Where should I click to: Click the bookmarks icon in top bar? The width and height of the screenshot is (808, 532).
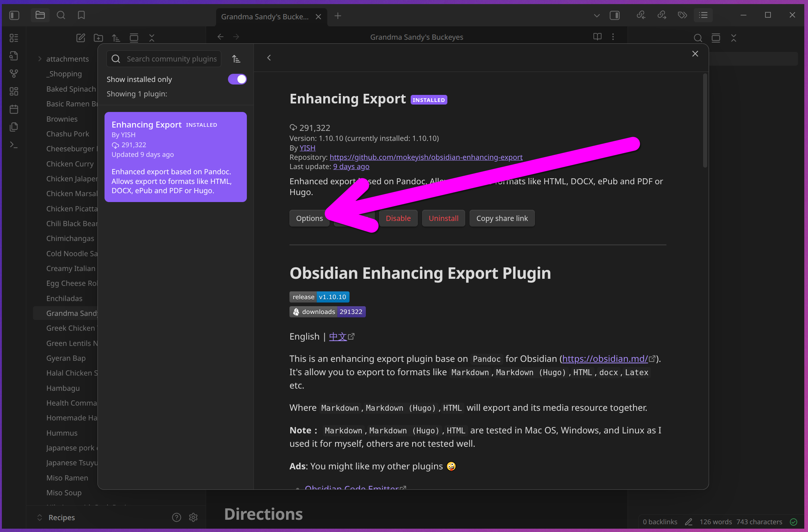pos(81,15)
